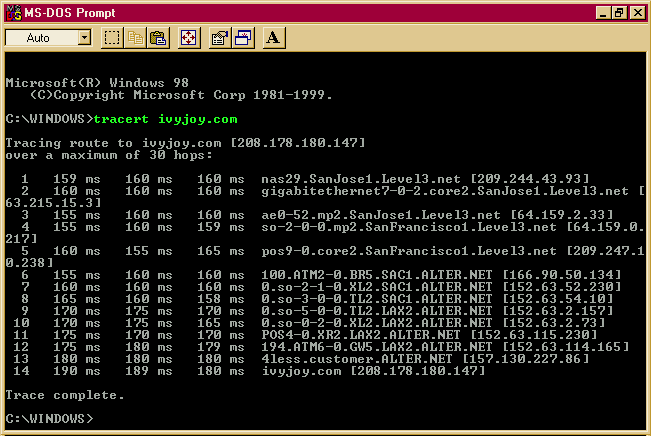
Task: Click IP address [166.90.50.134]
Action: pyautogui.click(x=562, y=275)
